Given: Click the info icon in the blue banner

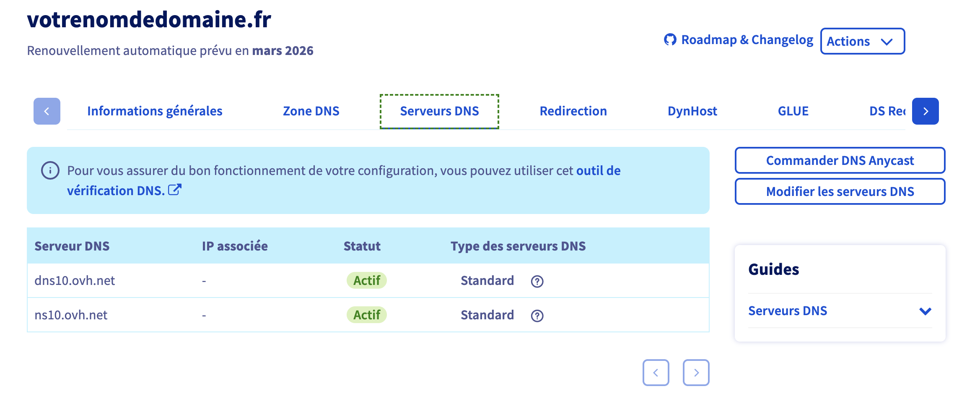Looking at the screenshot, I should point(50,170).
